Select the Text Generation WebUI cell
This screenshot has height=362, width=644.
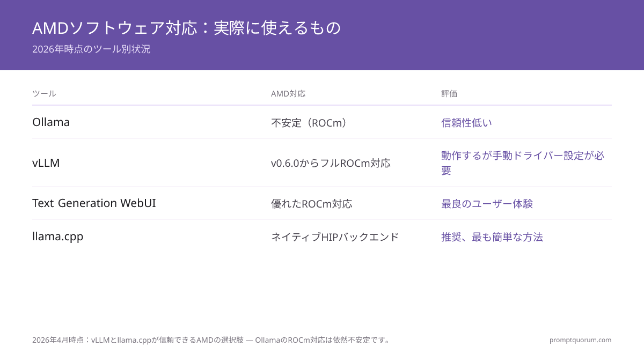[94, 203]
